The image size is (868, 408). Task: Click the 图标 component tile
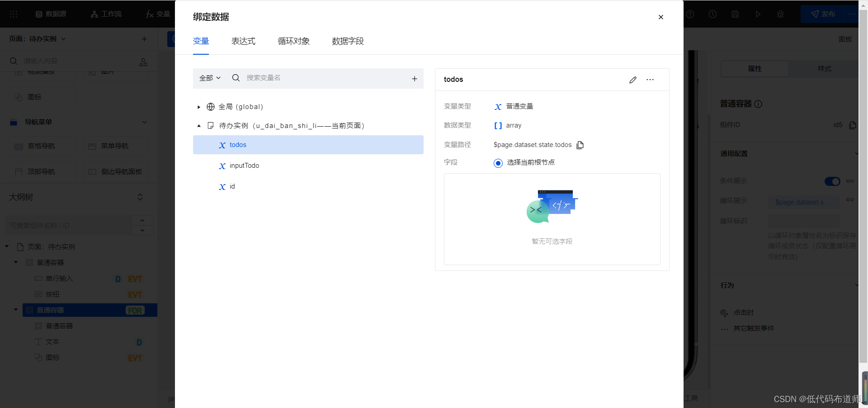coord(42,97)
